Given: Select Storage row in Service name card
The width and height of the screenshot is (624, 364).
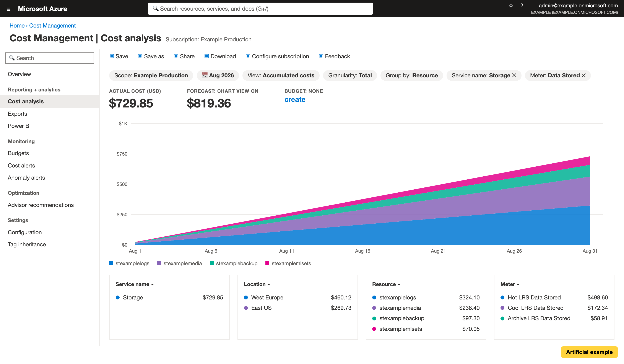Looking at the screenshot, I should (x=169, y=297).
